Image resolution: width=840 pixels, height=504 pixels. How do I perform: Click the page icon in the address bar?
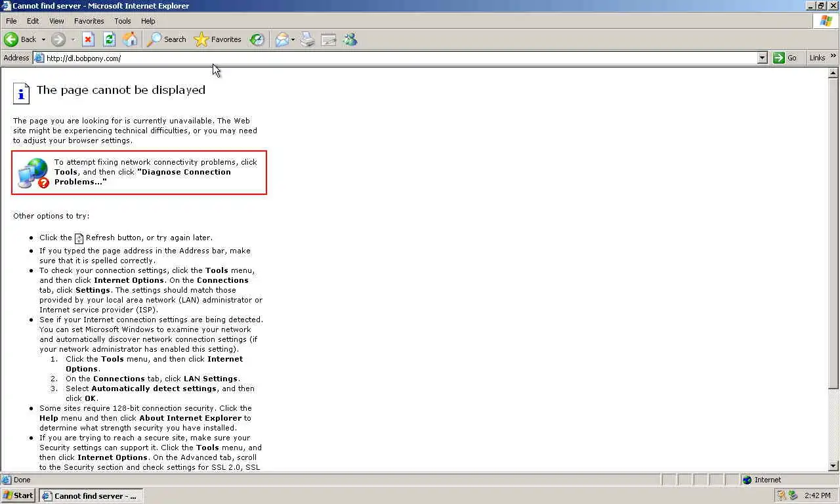[39, 58]
